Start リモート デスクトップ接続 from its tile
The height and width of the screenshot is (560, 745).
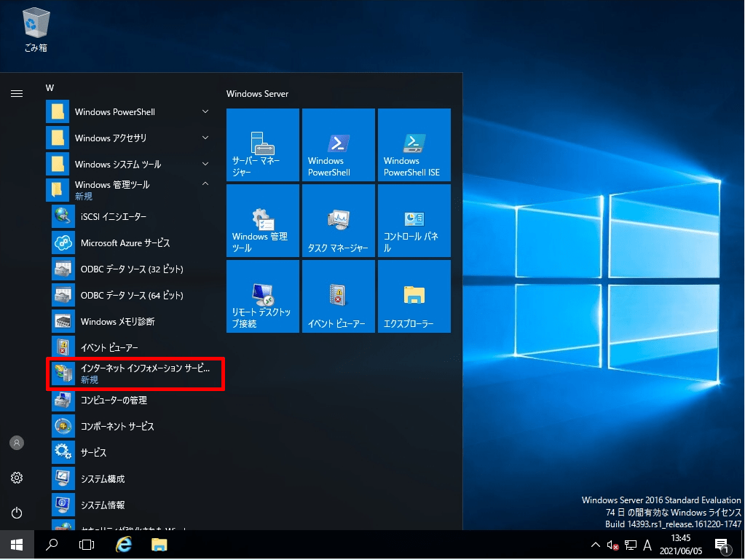click(262, 296)
